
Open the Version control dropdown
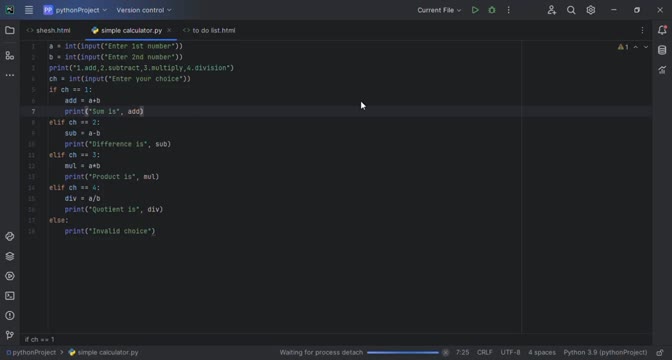coord(144,10)
